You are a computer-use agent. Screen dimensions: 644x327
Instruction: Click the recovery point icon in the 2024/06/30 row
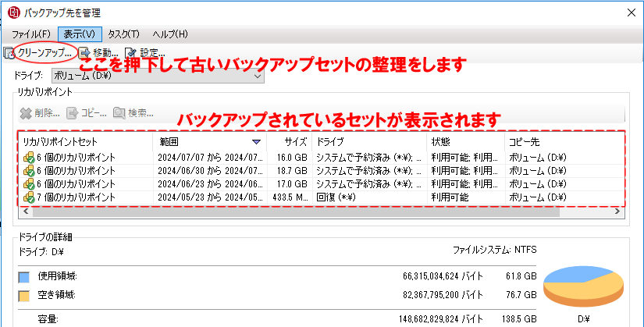pyautogui.click(x=29, y=170)
